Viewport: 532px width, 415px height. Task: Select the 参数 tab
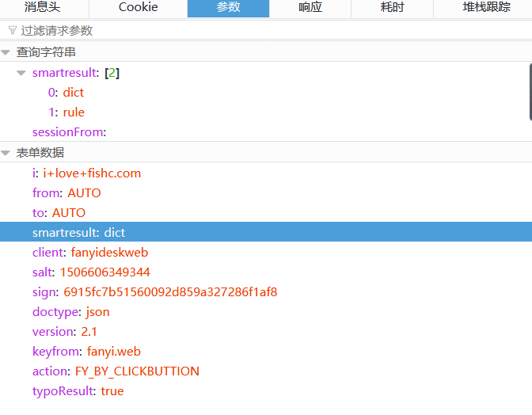228,7
